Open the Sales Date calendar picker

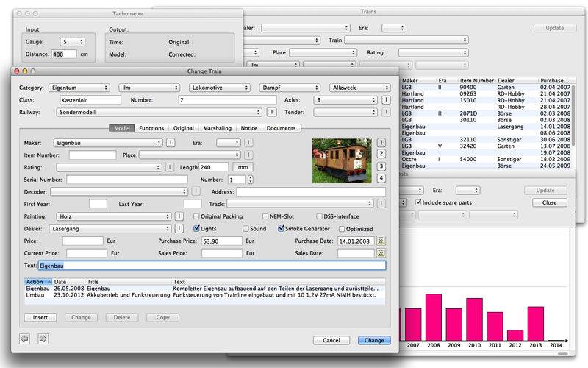pyautogui.click(x=381, y=253)
